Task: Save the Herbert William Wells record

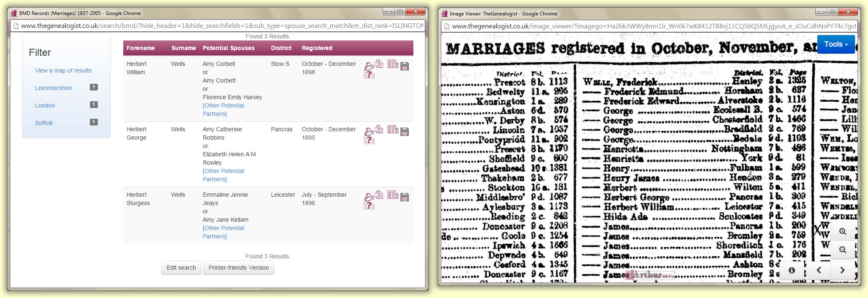Action: coord(404,66)
